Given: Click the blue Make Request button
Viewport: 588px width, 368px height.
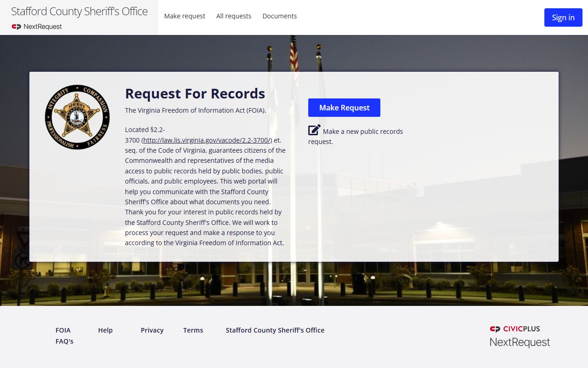Looking at the screenshot, I should coord(344,108).
